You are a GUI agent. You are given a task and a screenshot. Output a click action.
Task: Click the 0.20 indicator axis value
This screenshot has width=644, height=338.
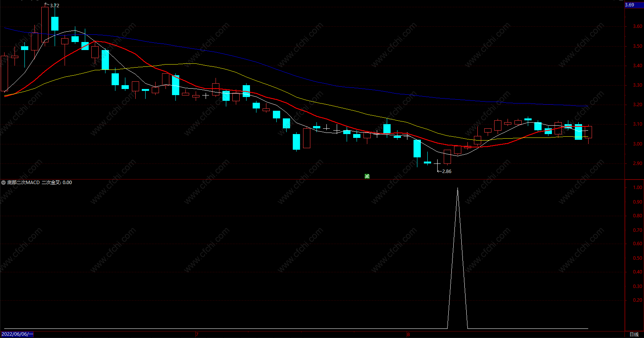pos(638,300)
